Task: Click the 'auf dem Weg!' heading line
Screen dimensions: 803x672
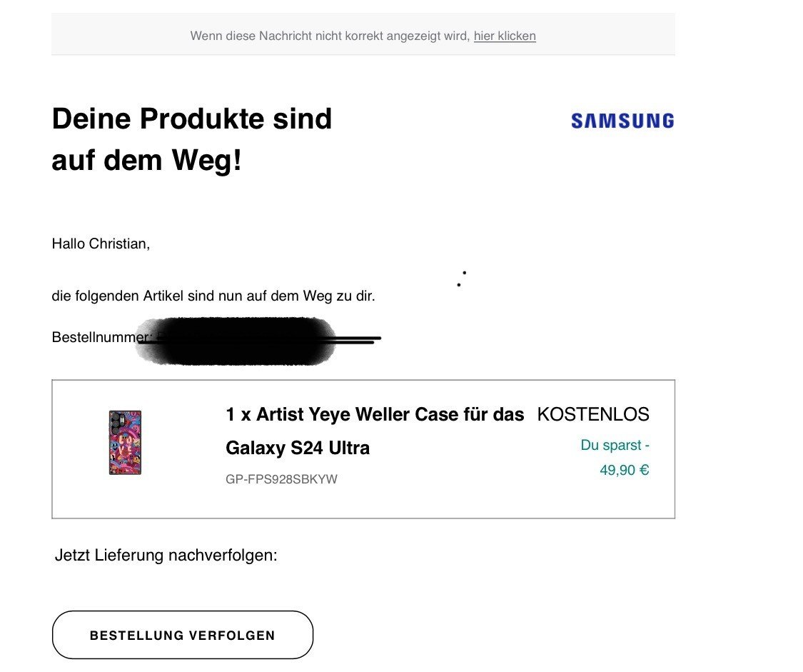Action: (x=146, y=160)
